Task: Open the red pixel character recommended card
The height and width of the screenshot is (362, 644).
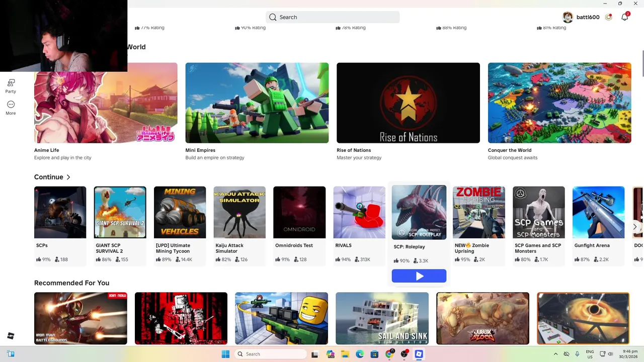Action: click(181, 318)
